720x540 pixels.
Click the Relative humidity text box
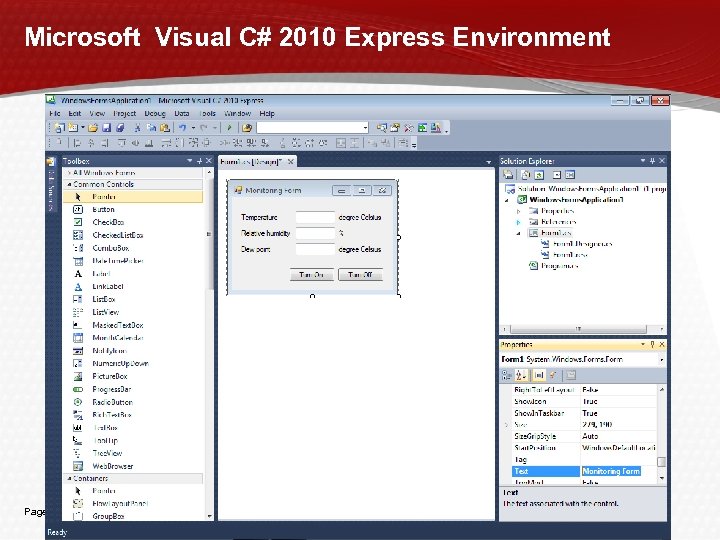click(x=315, y=233)
